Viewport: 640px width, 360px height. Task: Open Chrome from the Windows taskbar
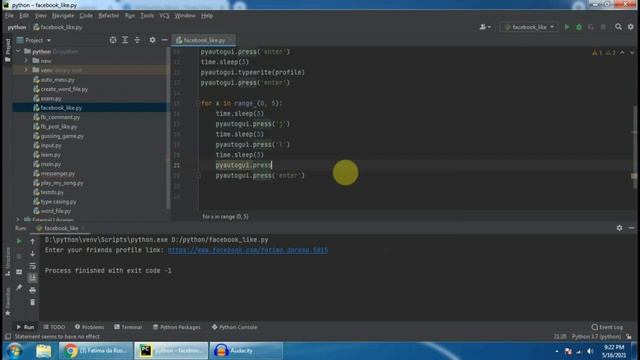(96, 351)
